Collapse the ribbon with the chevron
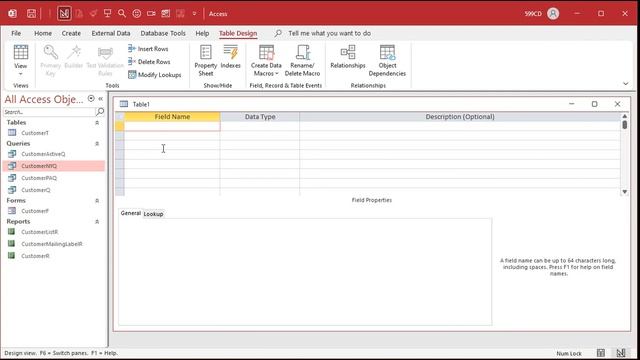640x360 pixels. 625,84
